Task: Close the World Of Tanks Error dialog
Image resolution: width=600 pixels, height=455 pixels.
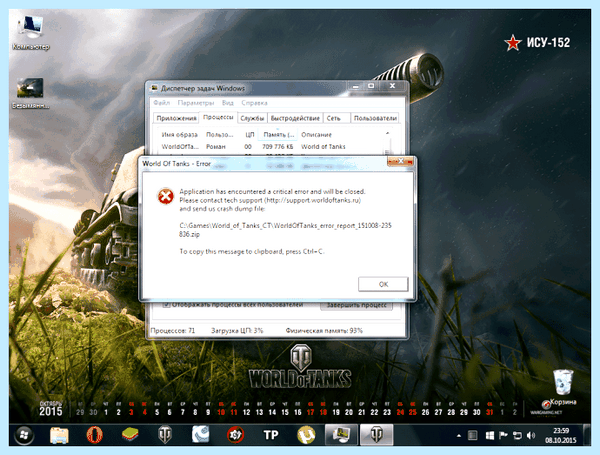Action: (x=400, y=161)
